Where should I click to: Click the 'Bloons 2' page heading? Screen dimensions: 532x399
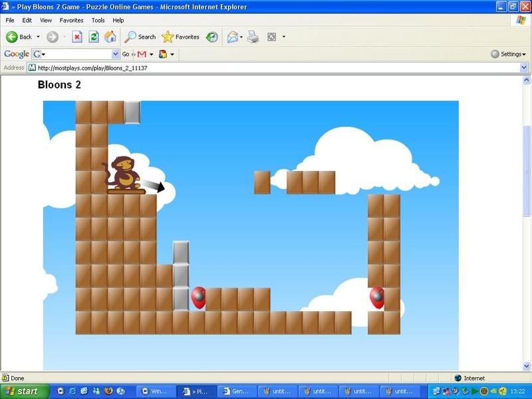point(59,85)
